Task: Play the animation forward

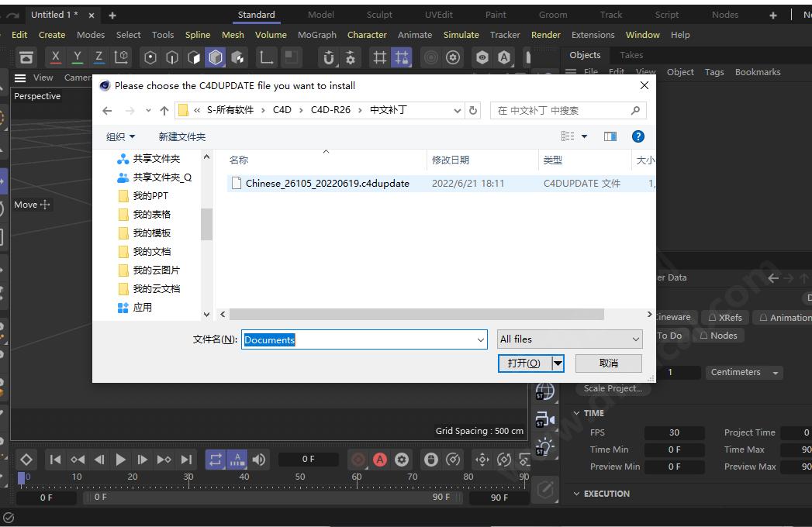Action: pyautogui.click(x=121, y=459)
